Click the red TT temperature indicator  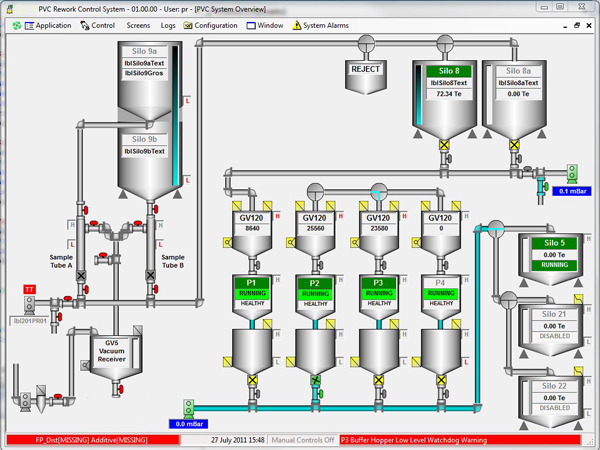pyautogui.click(x=29, y=290)
